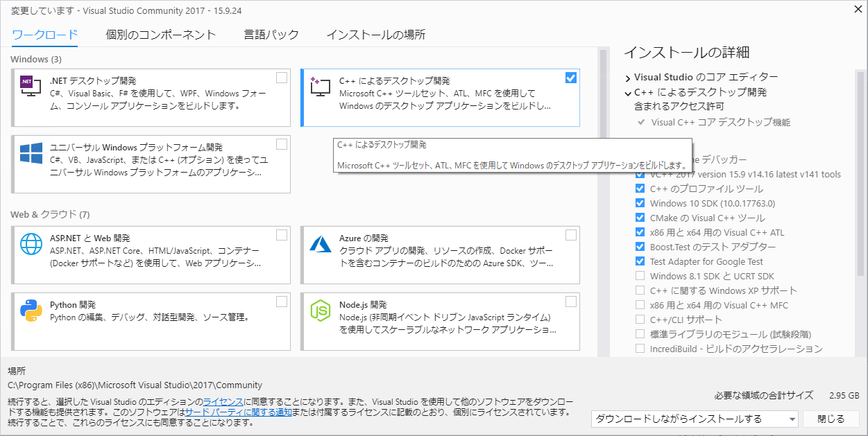Uncheck Test Adapter for Google Test
The image size is (868, 436).
point(640,261)
